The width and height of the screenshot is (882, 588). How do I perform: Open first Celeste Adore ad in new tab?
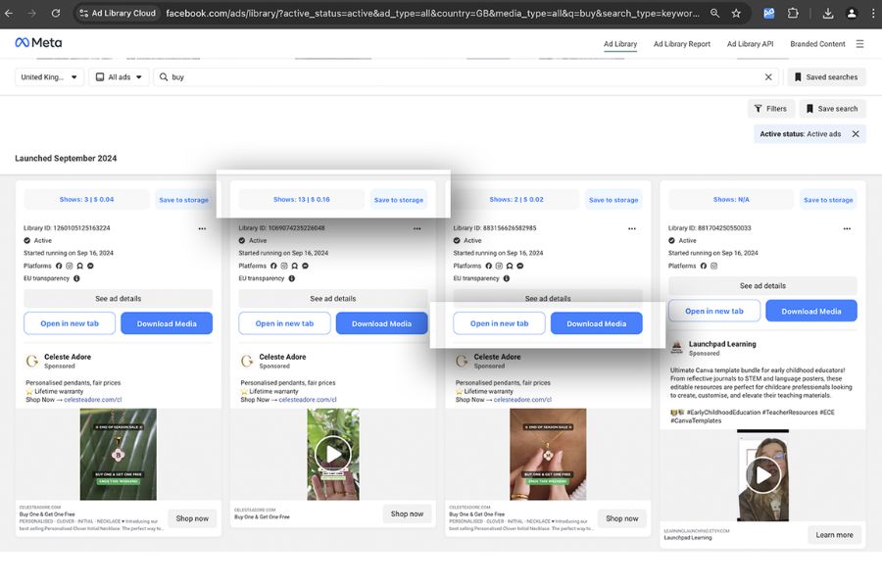(70, 323)
